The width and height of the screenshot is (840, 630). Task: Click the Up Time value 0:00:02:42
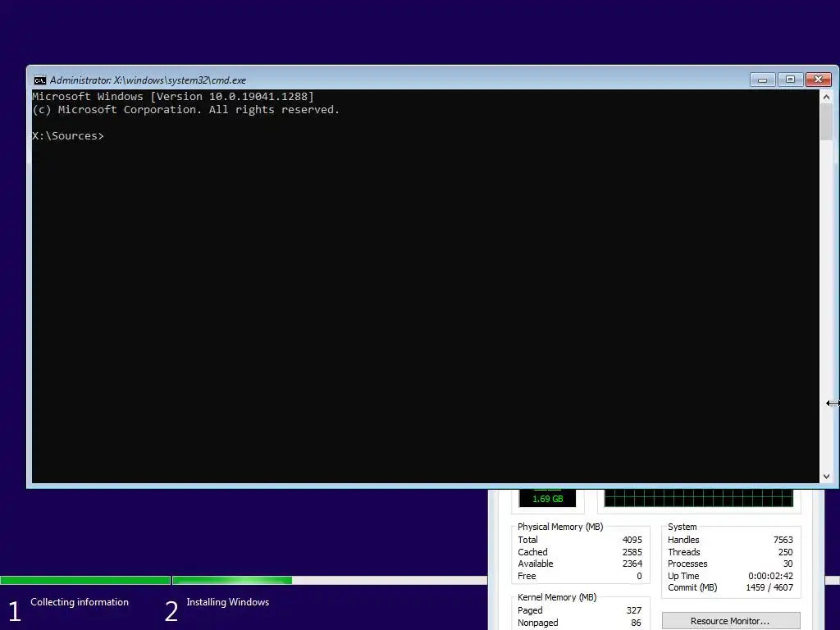point(770,577)
